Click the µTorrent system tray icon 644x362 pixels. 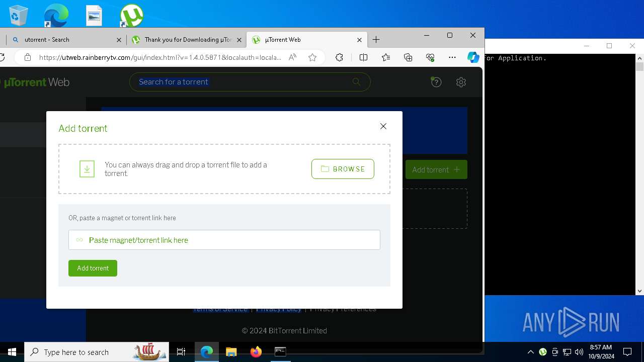[543, 352]
